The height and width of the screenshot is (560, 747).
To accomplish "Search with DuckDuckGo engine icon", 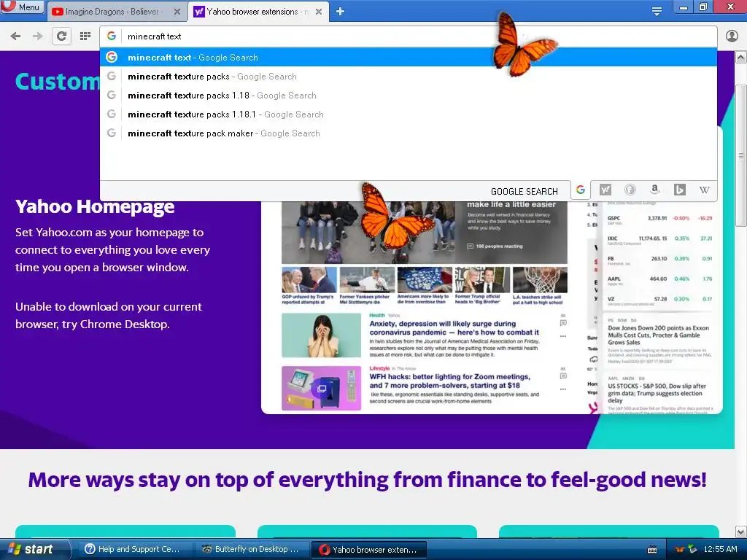I will pos(630,190).
